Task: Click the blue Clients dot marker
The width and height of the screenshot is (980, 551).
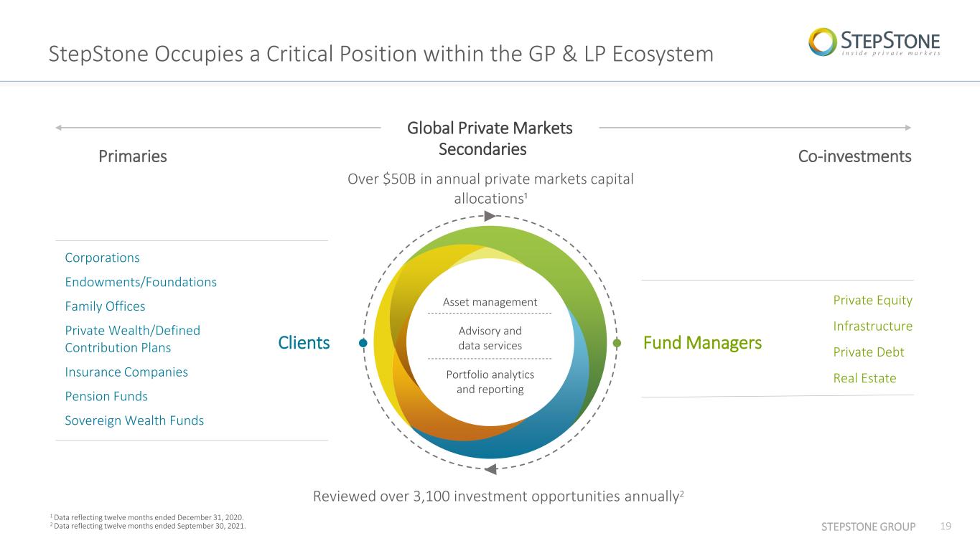Action: point(363,344)
